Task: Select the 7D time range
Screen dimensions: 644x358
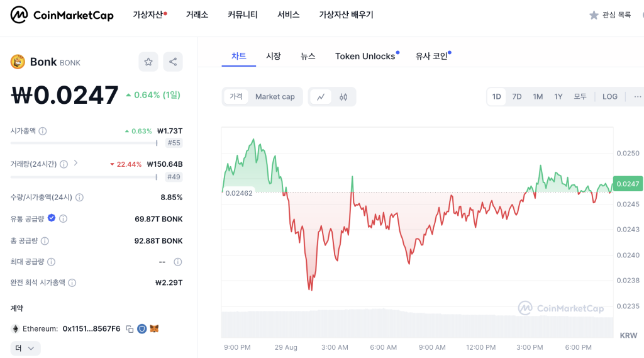Action: 517,97
